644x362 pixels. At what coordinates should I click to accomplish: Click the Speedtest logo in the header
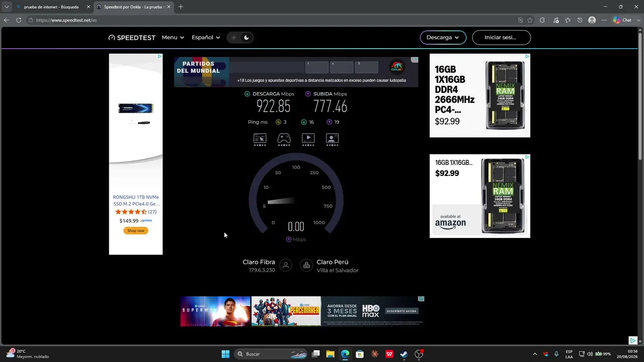click(132, 38)
